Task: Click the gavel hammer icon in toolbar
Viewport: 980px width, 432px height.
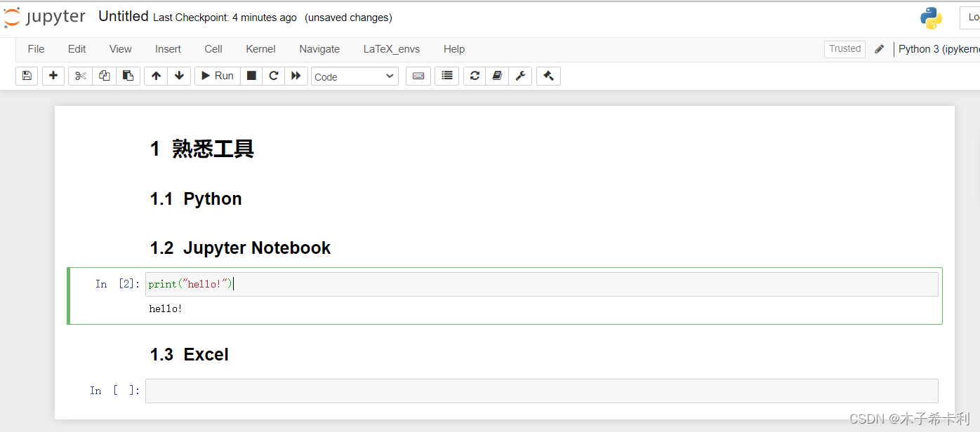Action: pyautogui.click(x=548, y=76)
